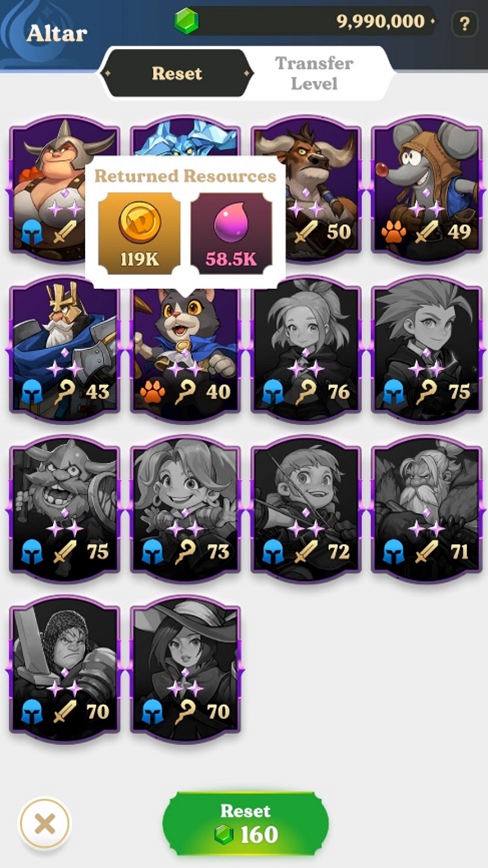Choose the chainmail swordsman level 70

click(x=65, y=669)
